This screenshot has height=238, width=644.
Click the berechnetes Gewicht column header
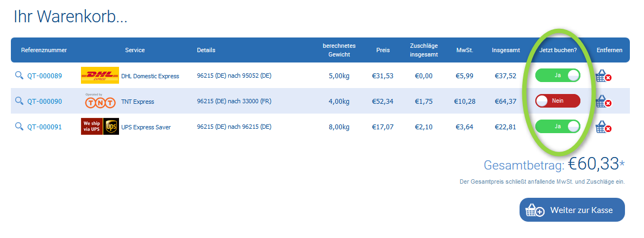click(339, 50)
